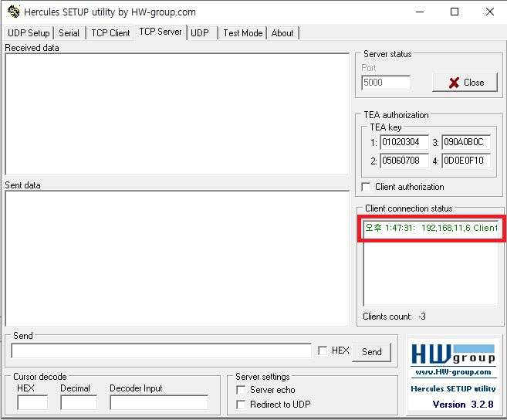Minimize the Hercules window

coord(420,12)
